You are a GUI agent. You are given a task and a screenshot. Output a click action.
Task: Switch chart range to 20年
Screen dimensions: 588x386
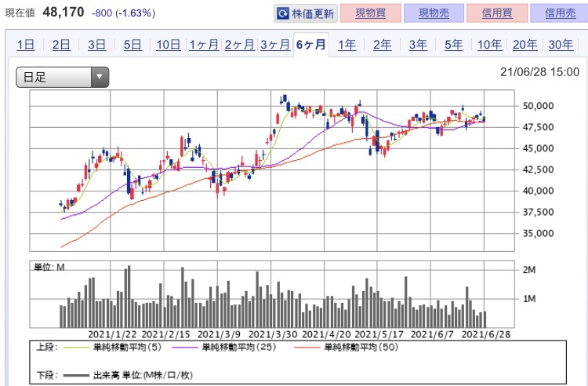coord(525,45)
